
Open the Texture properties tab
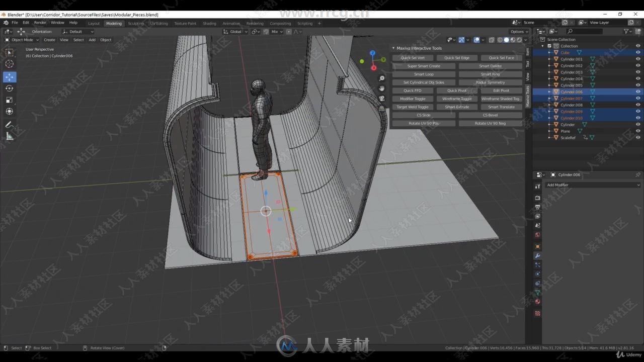537,313
